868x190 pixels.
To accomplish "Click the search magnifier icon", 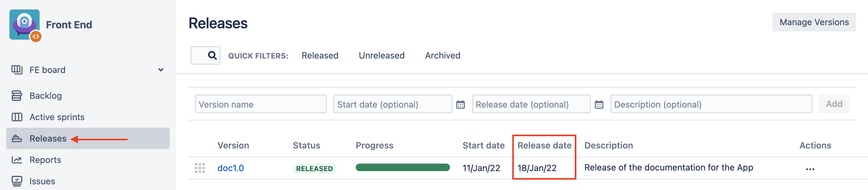I will pyautogui.click(x=212, y=55).
